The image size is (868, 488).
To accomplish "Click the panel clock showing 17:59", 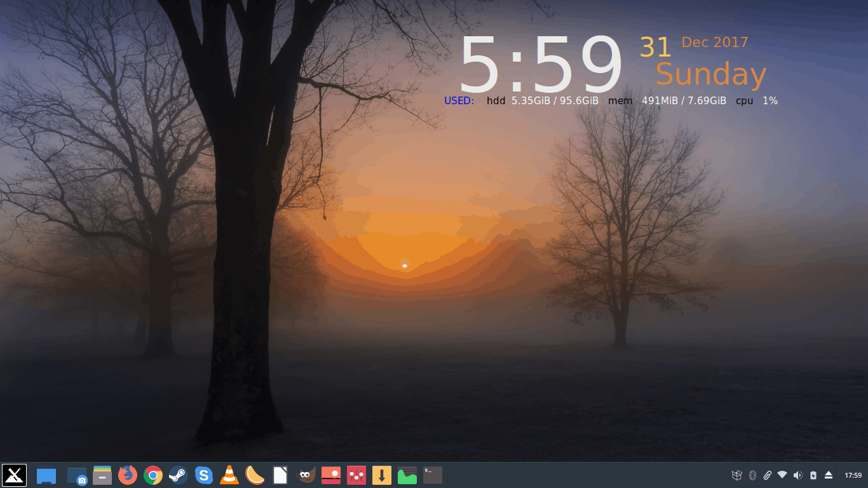I will 853,475.
